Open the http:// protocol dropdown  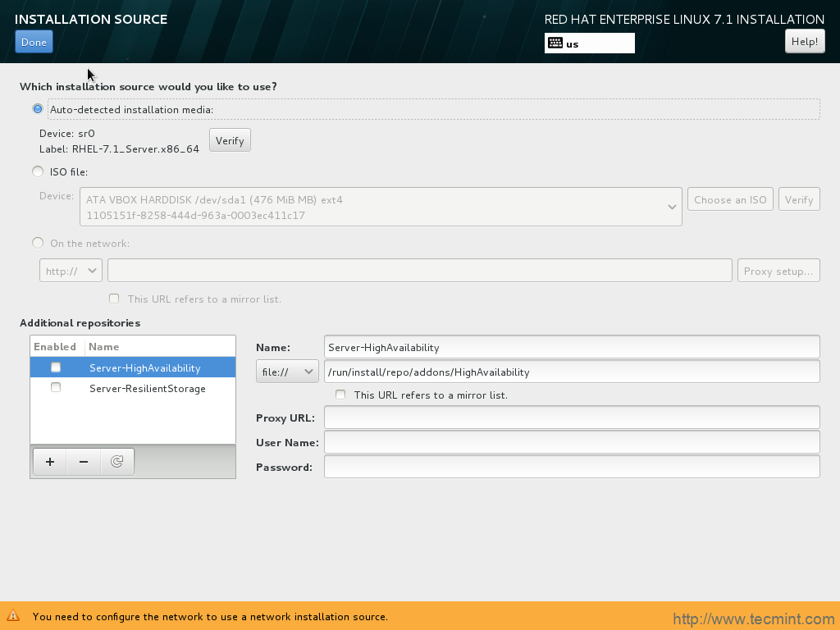tap(71, 271)
